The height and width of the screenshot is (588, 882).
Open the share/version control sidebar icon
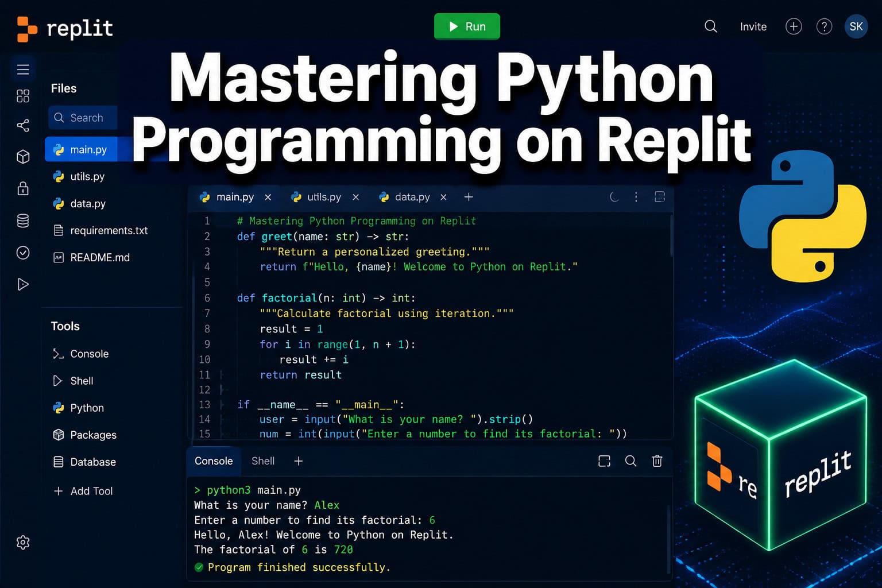[23, 125]
